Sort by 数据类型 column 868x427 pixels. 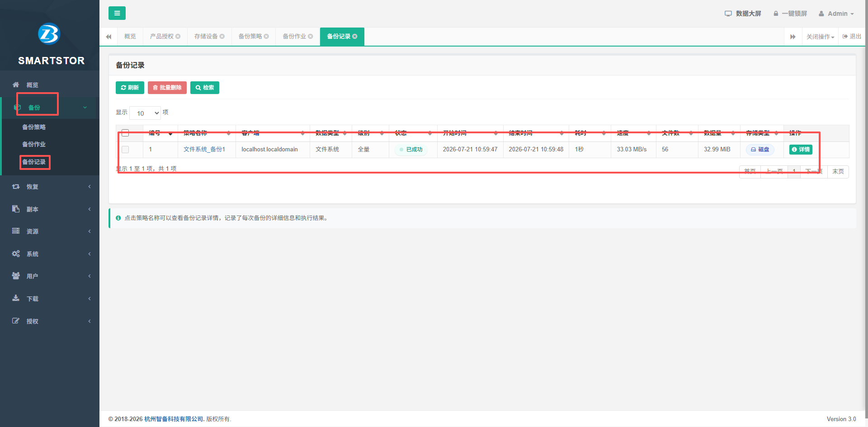(x=331, y=133)
